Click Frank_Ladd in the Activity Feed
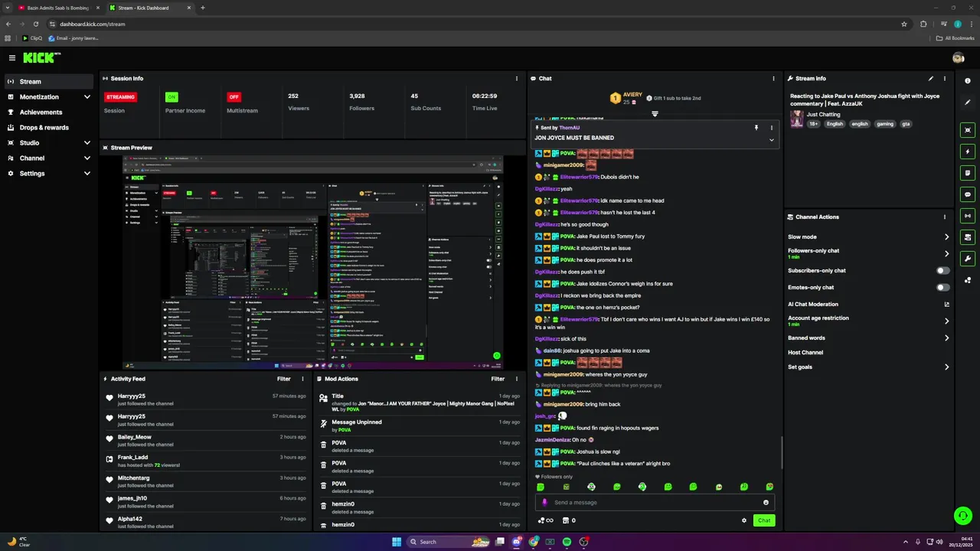Screen dimensions: 980x551 point(133,457)
